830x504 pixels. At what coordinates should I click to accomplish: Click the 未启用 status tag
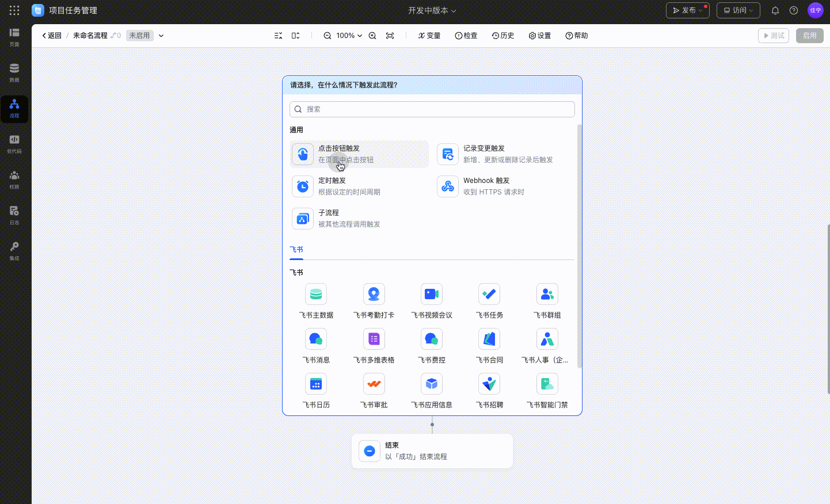(x=140, y=36)
